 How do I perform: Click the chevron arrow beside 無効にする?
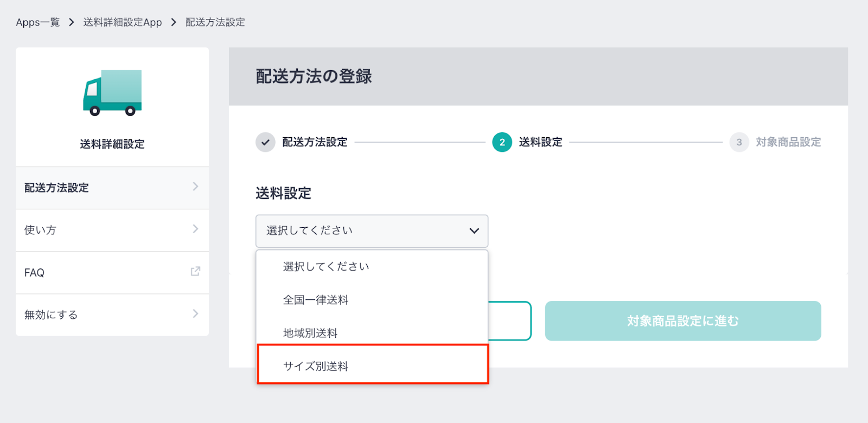pyautogui.click(x=195, y=313)
